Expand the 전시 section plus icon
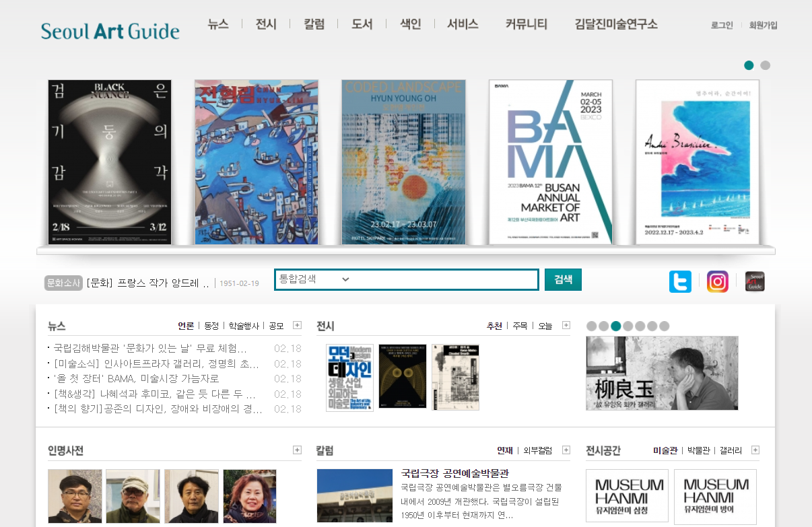This screenshot has height=527, width=812. [x=566, y=326]
